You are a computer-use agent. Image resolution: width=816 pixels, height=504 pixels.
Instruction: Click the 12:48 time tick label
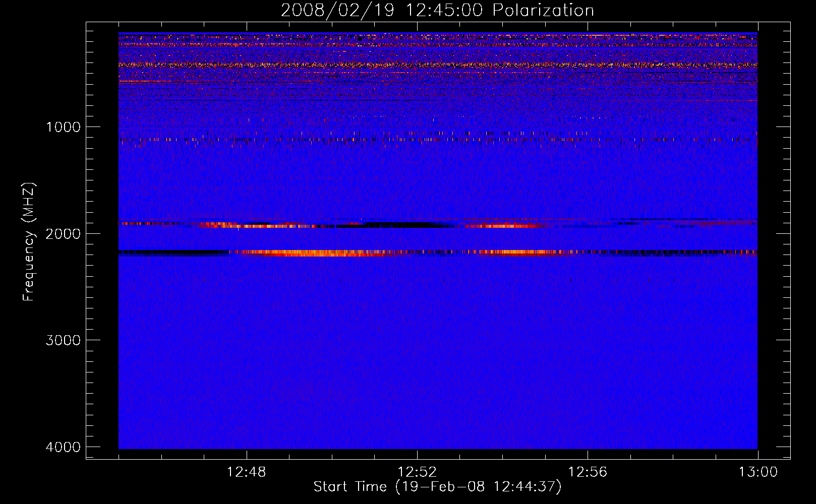247,472
